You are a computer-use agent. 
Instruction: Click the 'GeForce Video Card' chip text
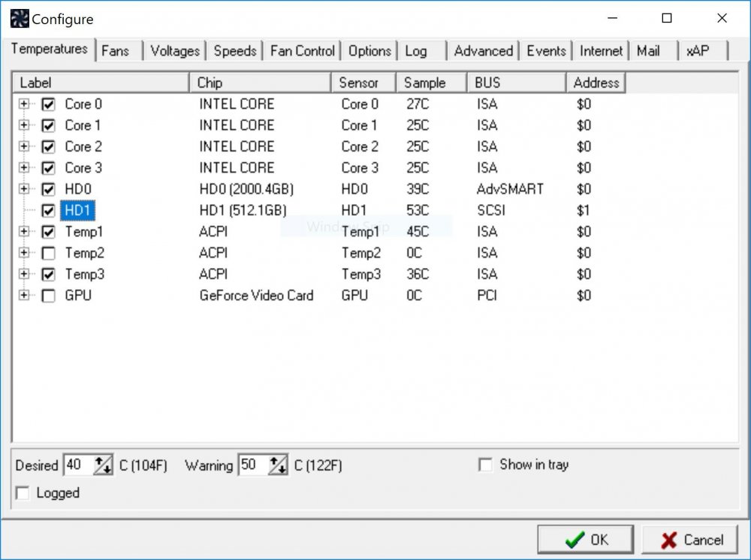pos(257,295)
